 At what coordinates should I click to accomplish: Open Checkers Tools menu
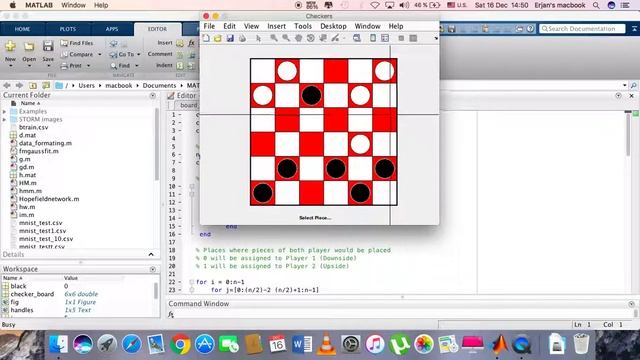point(303,26)
